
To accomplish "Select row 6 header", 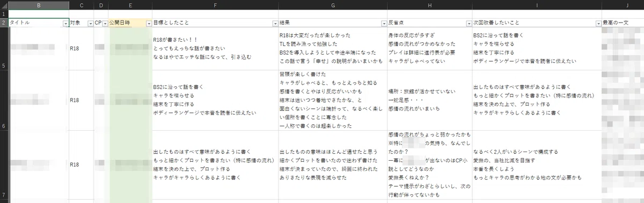I will tap(4, 100).
